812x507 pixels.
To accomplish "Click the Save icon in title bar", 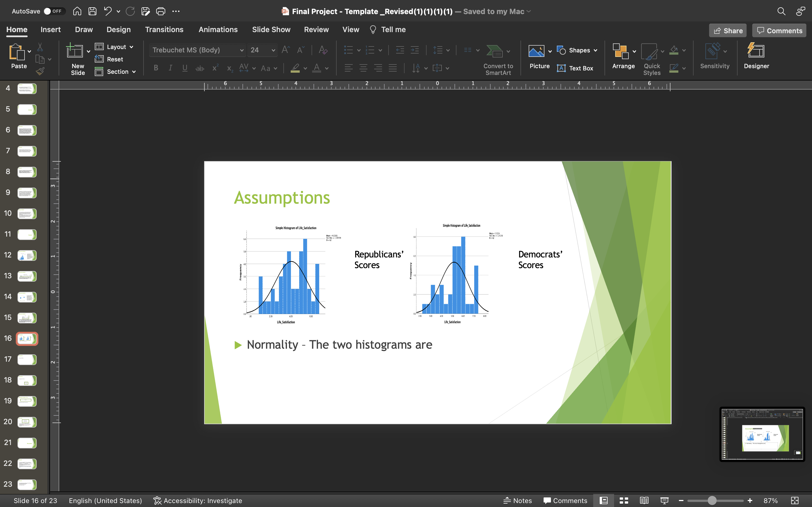I will [92, 11].
